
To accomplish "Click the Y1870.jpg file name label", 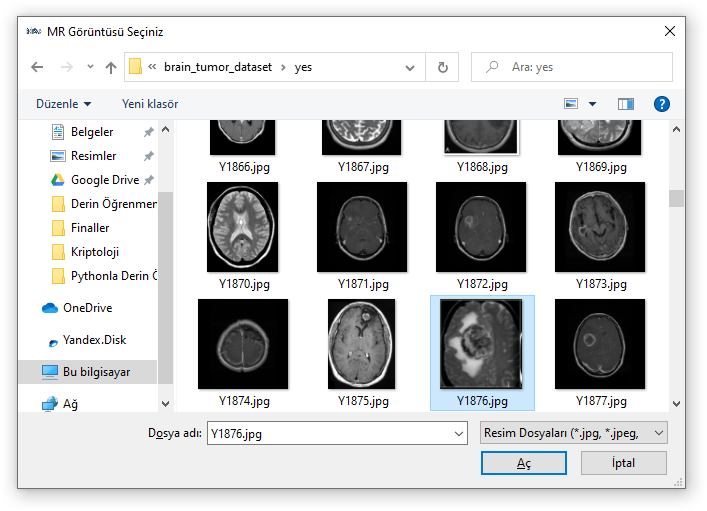I will pyautogui.click(x=244, y=284).
